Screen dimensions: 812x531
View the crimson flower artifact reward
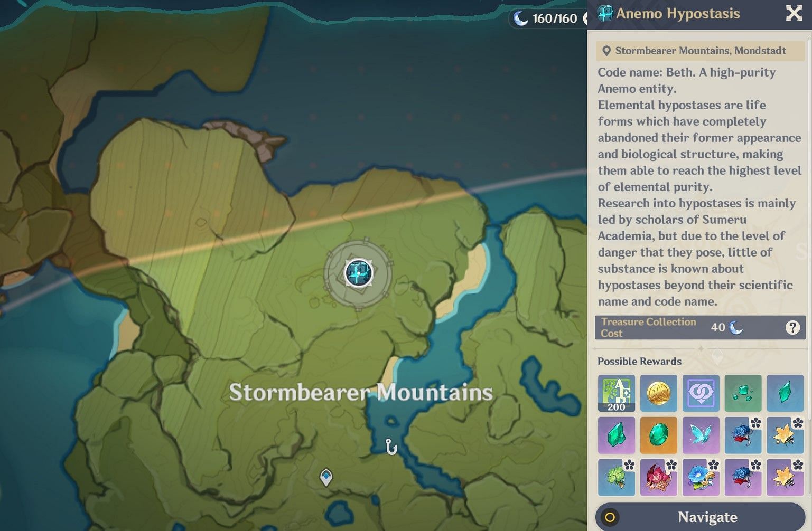tap(659, 477)
